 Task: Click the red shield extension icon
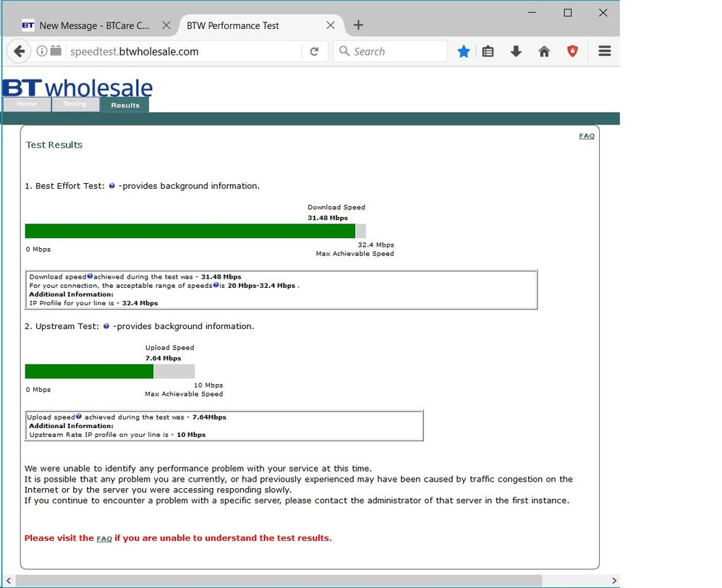572,51
